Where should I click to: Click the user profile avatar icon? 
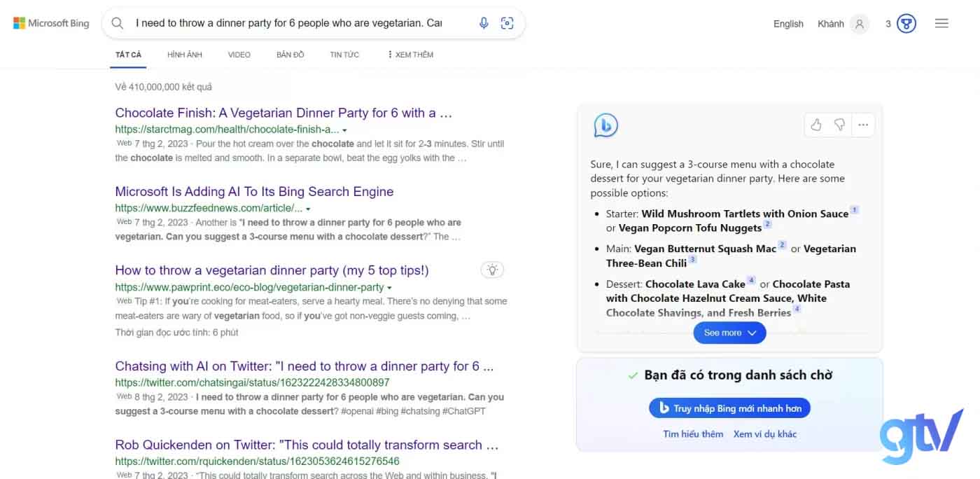click(859, 24)
